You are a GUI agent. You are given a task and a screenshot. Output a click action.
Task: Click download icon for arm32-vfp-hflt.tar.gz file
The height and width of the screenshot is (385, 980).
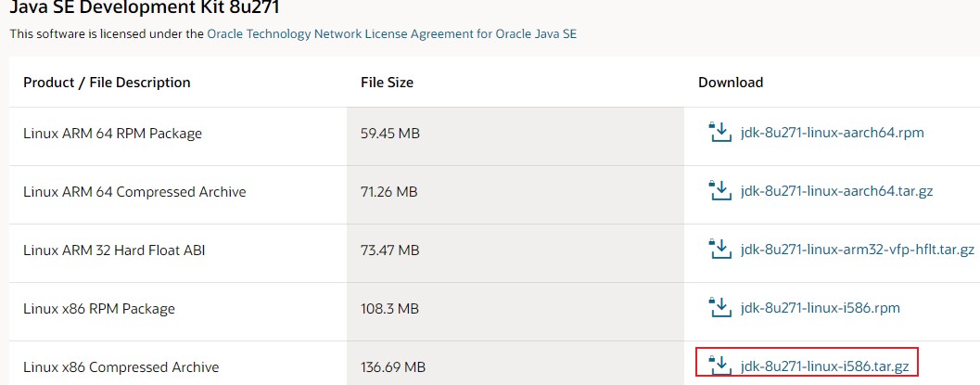point(719,250)
